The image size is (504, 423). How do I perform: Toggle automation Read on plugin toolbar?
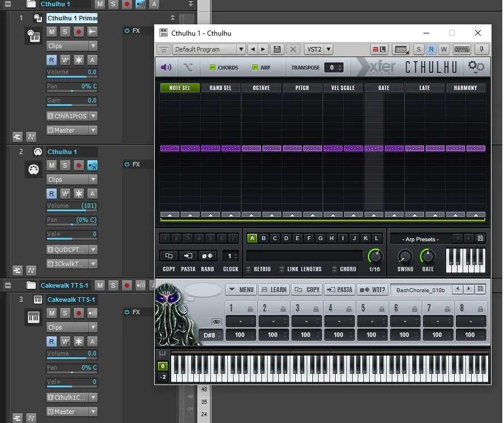431,49
